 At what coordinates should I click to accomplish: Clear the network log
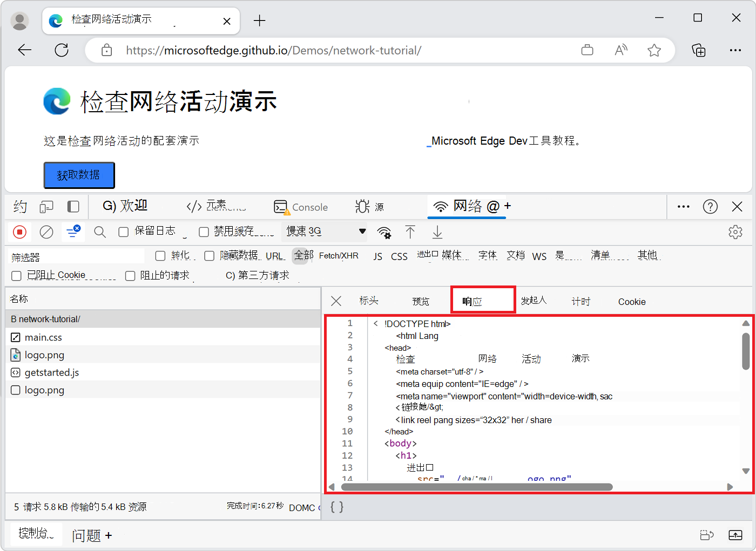46,232
